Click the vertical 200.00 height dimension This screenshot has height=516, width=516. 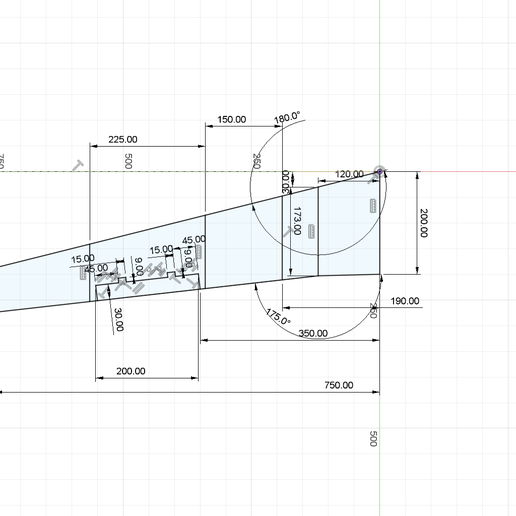pos(424,223)
